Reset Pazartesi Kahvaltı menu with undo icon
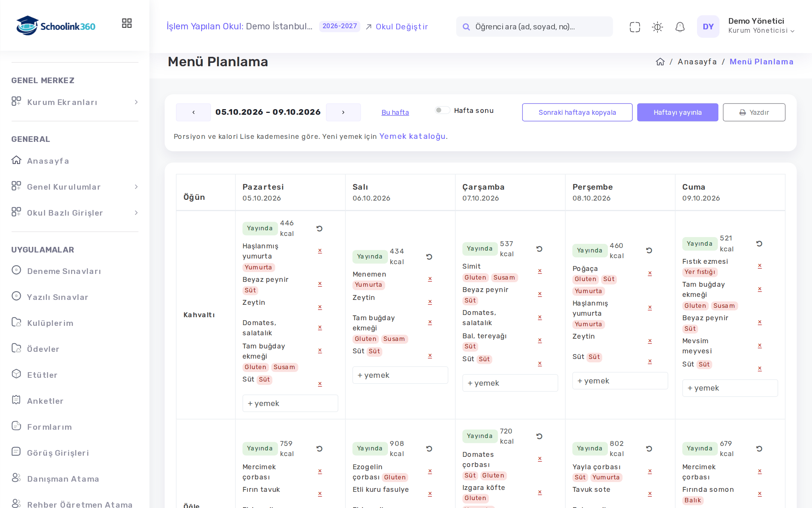The width and height of the screenshot is (812, 508). click(x=319, y=228)
